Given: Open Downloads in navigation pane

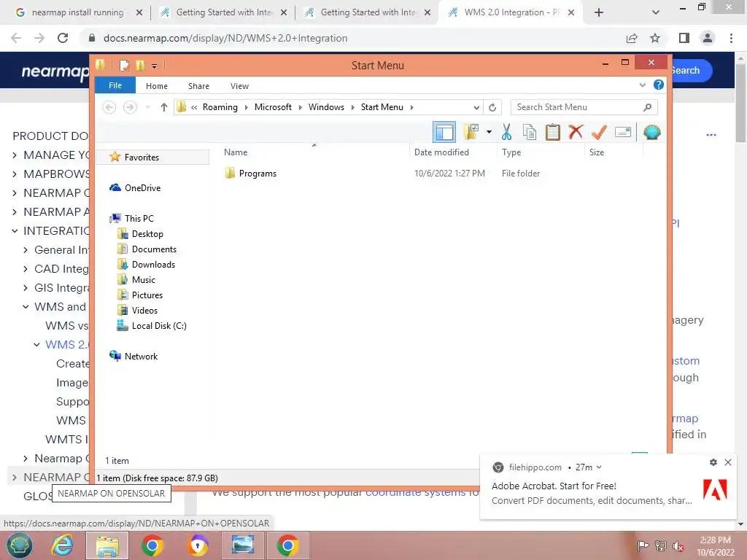Looking at the screenshot, I should tap(153, 264).
